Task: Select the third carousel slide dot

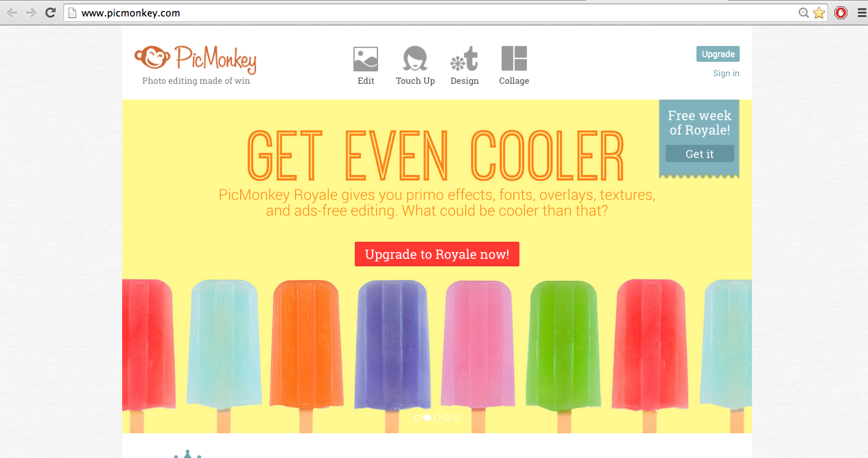Action: (437, 417)
